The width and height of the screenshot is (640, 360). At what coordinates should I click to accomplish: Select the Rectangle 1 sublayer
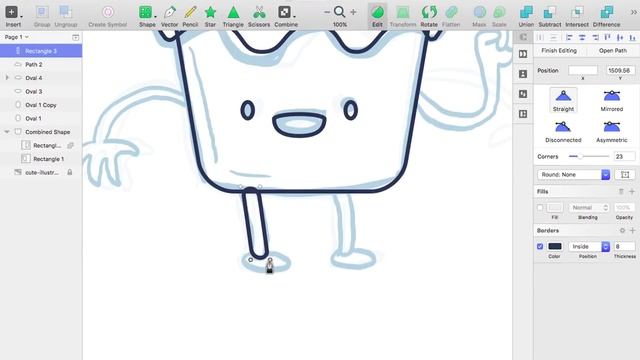click(x=41, y=159)
